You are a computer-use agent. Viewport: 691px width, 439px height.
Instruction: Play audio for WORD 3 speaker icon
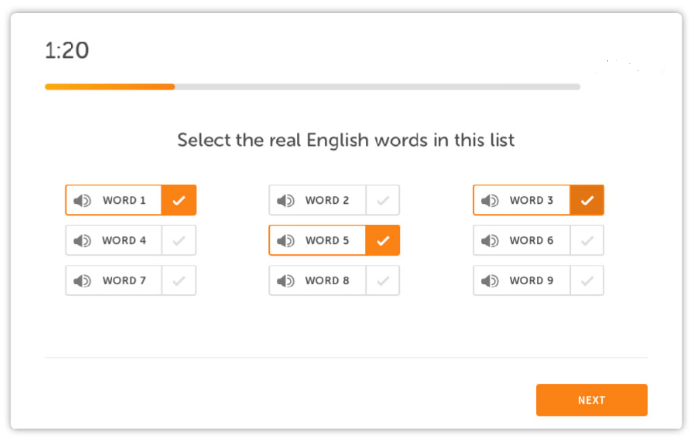[490, 201]
